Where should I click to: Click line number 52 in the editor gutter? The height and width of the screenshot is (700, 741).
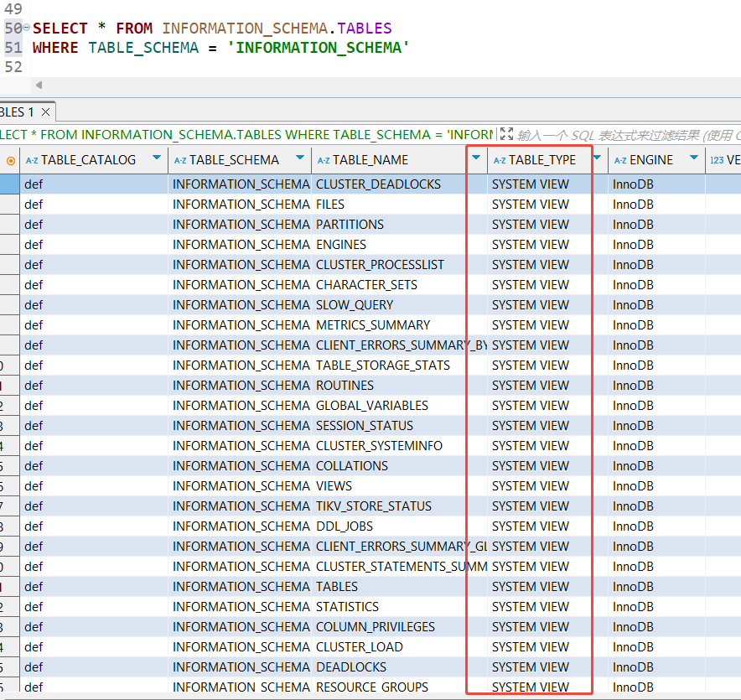(x=13, y=66)
